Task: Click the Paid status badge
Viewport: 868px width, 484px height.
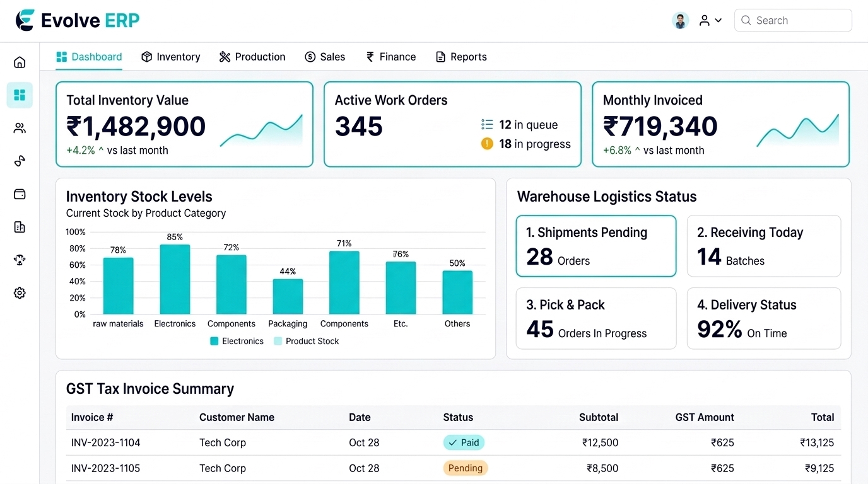Action: click(464, 442)
